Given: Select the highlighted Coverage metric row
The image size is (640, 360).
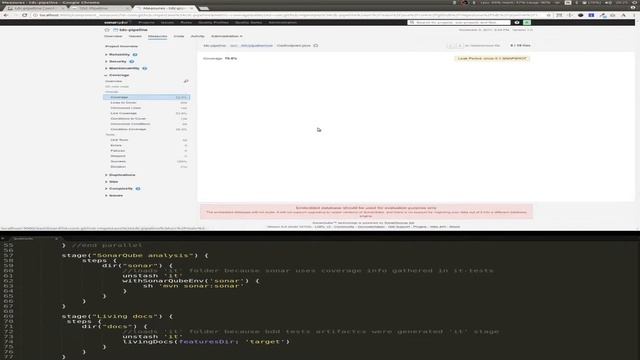Looking at the screenshot, I should (147, 97).
